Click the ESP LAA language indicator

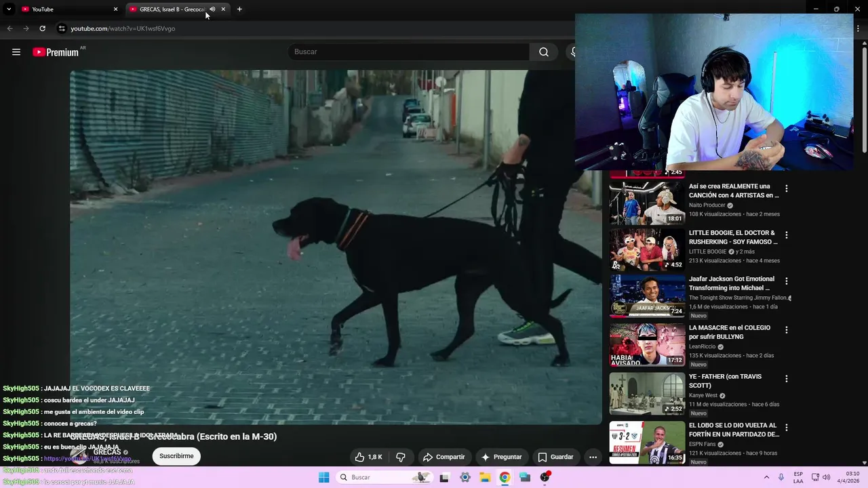(x=799, y=477)
